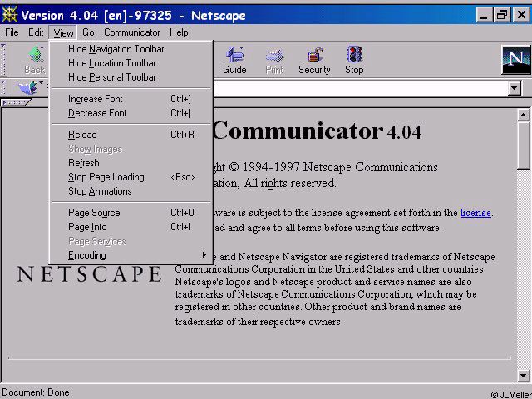The width and height of the screenshot is (532, 399).
Task: Expand the Encoding submenu arrow
Action: coord(204,255)
